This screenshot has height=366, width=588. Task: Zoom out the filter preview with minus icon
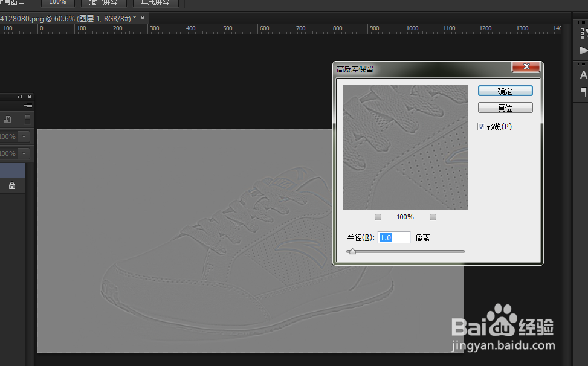tap(378, 217)
